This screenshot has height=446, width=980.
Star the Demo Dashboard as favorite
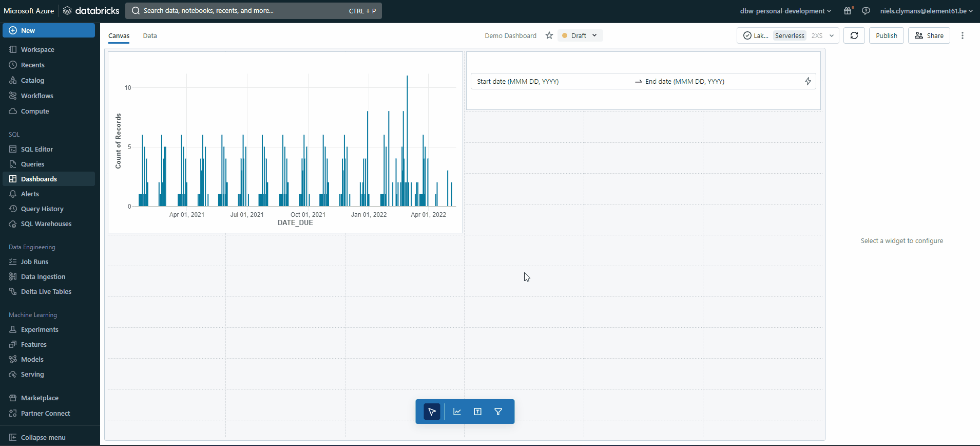pyautogui.click(x=549, y=35)
